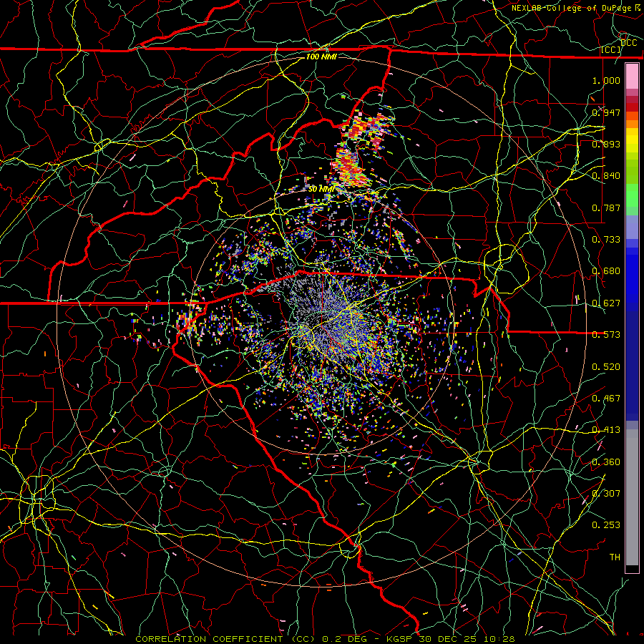Click the 30 DEC 25 date text

coord(447,639)
